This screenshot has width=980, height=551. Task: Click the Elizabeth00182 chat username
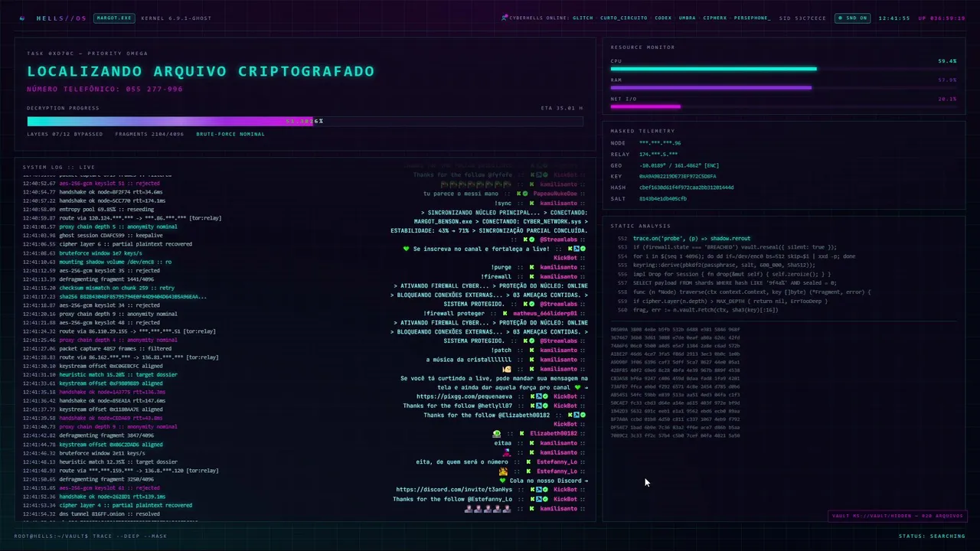click(554, 433)
